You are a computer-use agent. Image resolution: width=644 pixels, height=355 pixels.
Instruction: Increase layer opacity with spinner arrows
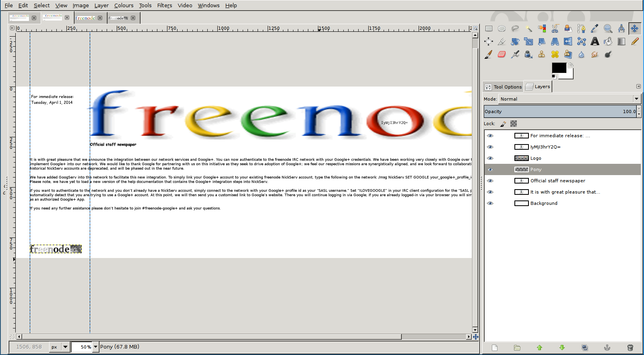pos(639,109)
